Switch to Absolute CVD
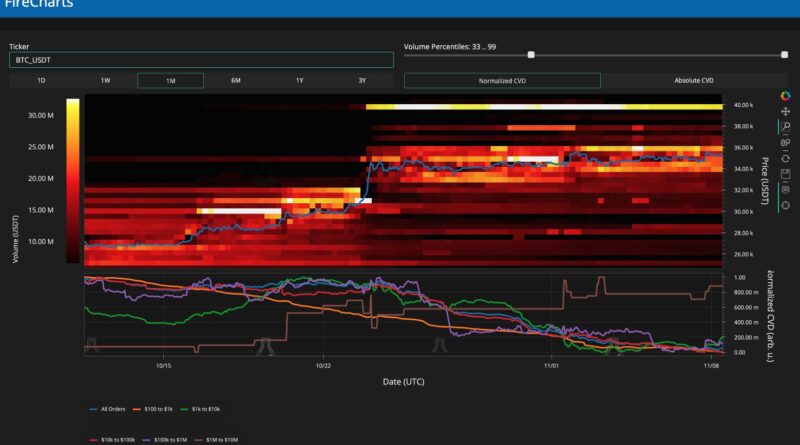The width and height of the screenshot is (800, 445). (695, 80)
